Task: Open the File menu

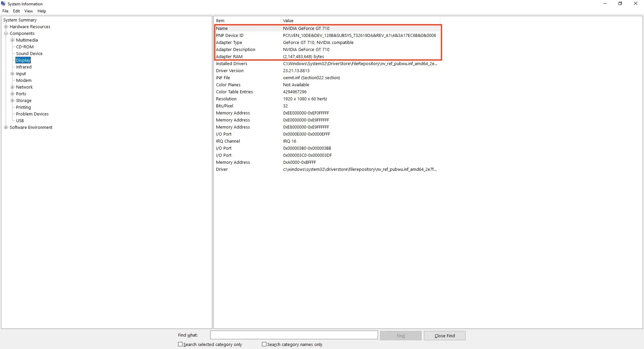Action: click(x=5, y=11)
